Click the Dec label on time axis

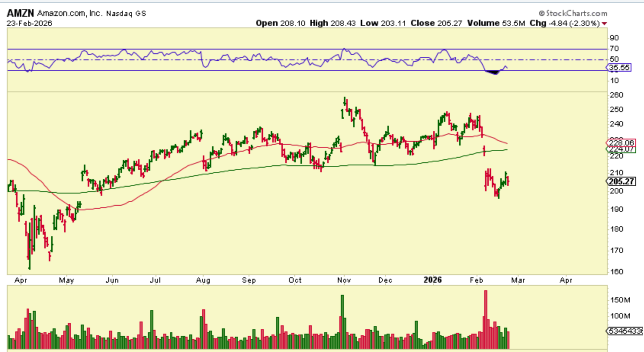(385, 280)
